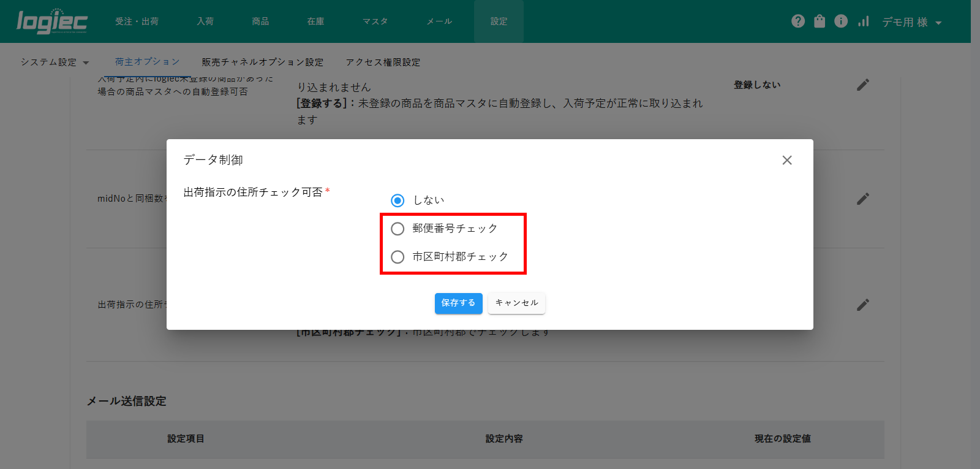Open the information circle icon
980x469 pixels.
click(x=841, y=21)
